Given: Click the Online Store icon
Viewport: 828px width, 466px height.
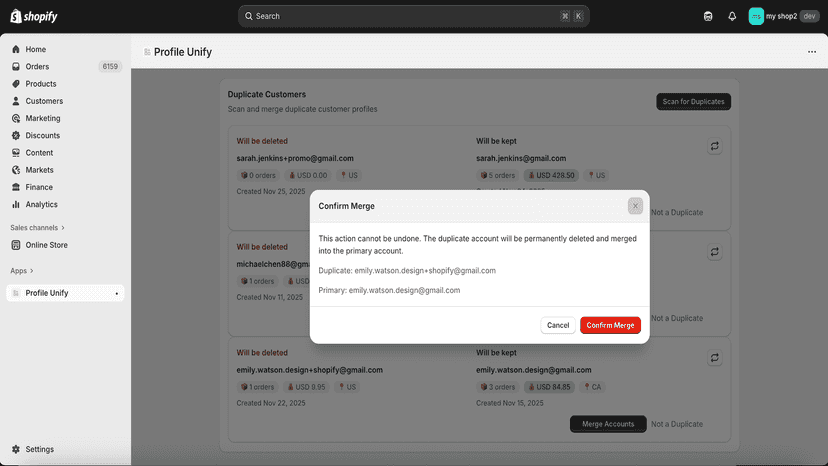Looking at the screenshot, I should point(16,245).
